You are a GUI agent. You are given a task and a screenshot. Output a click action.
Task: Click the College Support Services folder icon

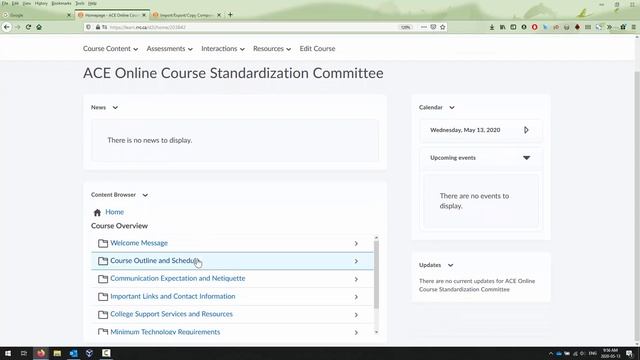point(103,314)
